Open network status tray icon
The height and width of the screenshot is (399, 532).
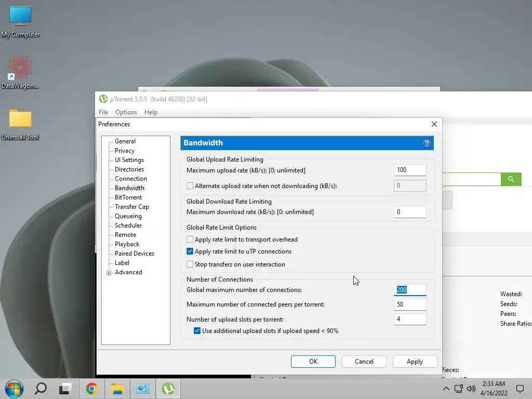(x=459, y=389)
